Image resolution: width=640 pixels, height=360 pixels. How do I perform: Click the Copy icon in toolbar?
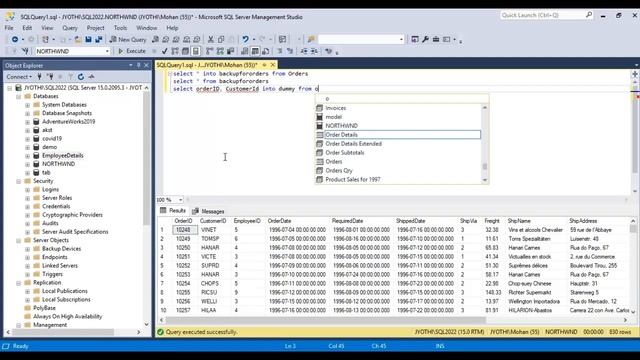coord(221,40)
